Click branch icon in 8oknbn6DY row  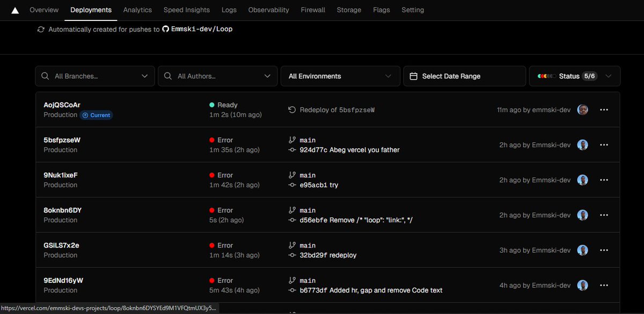click(292, 210)
